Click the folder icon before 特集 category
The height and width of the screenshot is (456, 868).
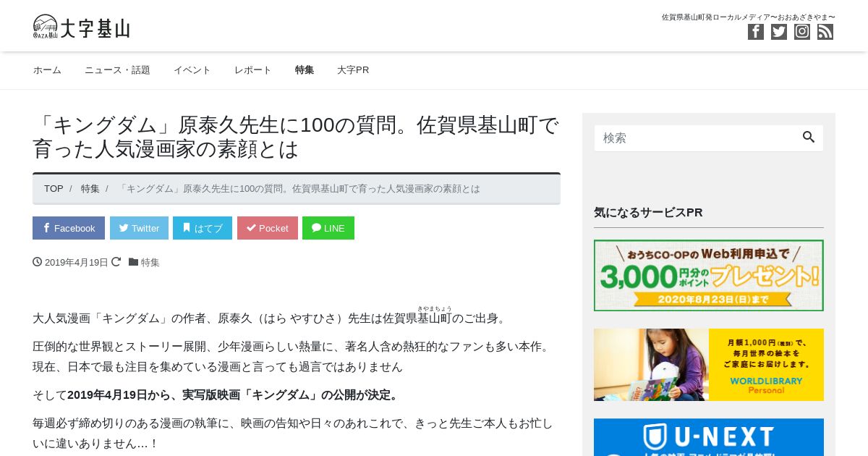click(x=133, y=262)
